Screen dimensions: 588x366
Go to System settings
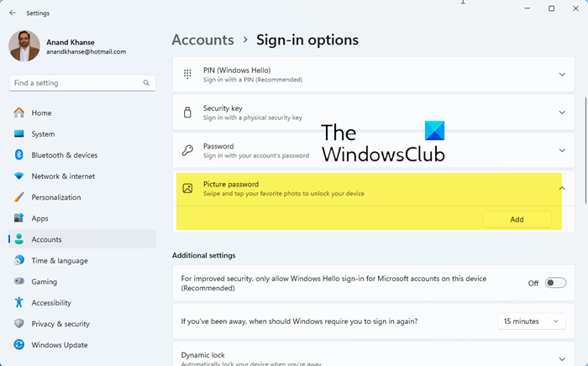pos(43,134)
